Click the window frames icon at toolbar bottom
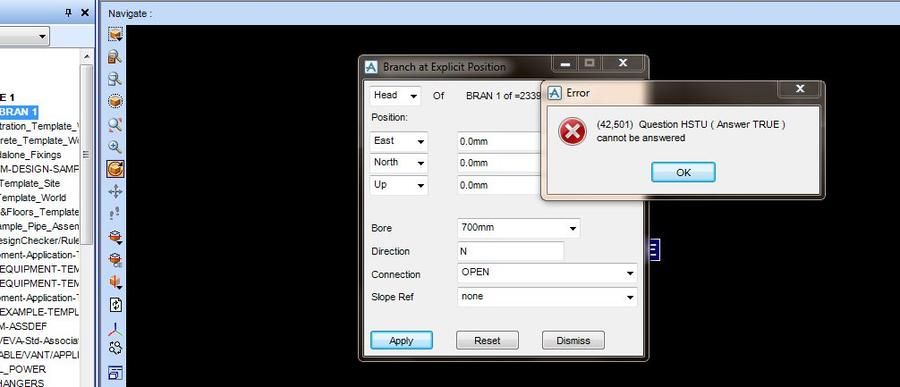This screenshot has height=387, width=900. [115, 373]
